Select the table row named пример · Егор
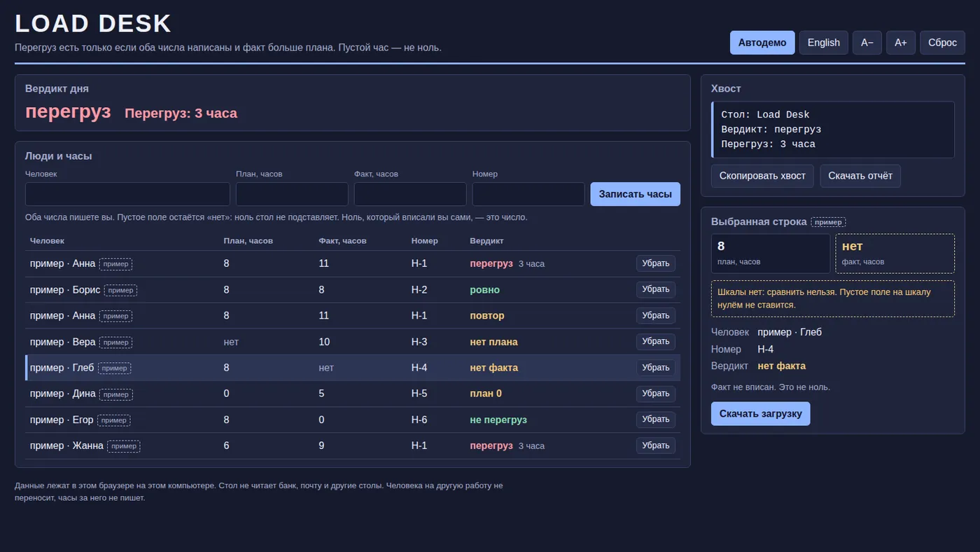This screenshot has height=552, width=980. tap(353, 420)
